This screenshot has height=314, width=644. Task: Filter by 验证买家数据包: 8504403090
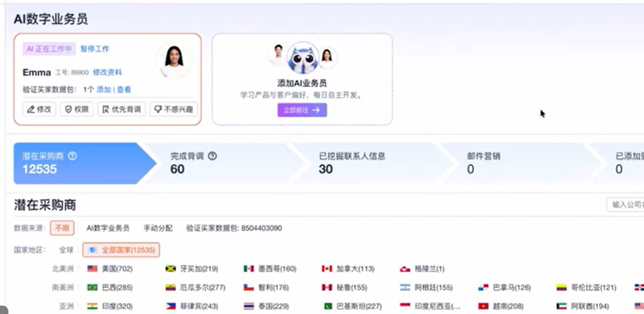pos(234,228)
